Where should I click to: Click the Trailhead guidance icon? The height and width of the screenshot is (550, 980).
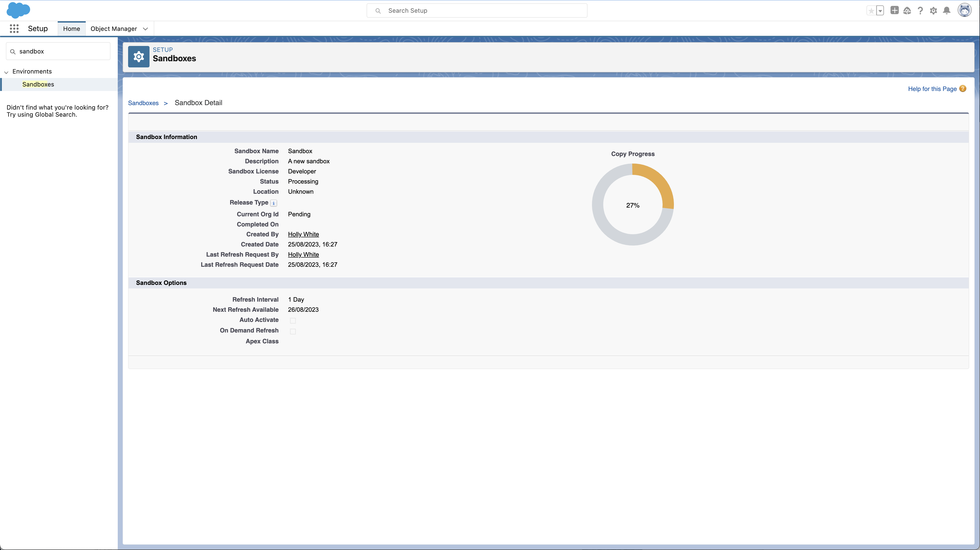907,11
